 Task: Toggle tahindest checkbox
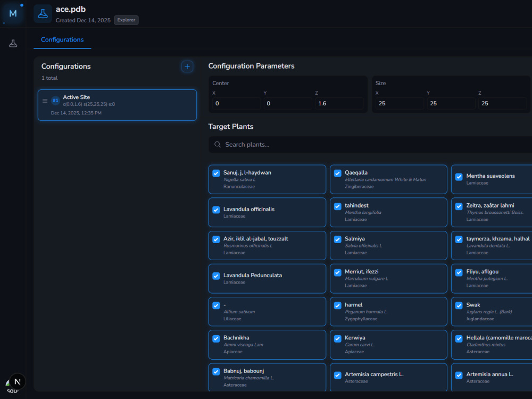338,206
